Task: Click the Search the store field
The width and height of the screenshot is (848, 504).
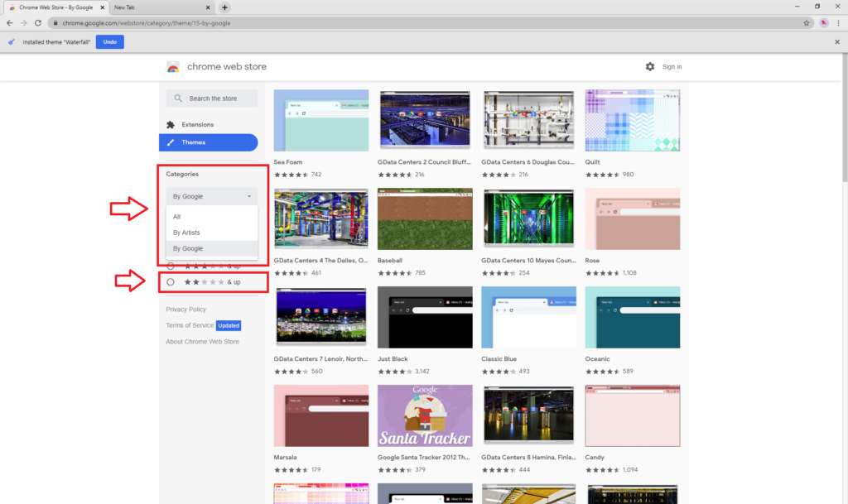Action: (217, 98)
